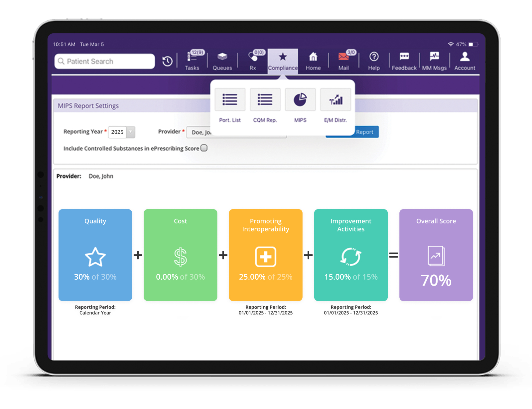Open the Mail envelope icon

(x=343, y=57)
